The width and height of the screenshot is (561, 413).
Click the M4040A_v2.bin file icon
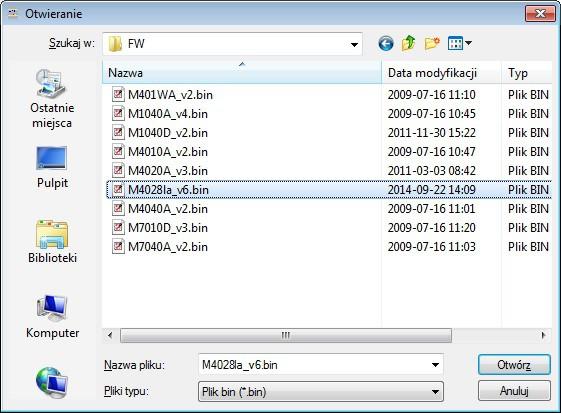pos(118,208)
